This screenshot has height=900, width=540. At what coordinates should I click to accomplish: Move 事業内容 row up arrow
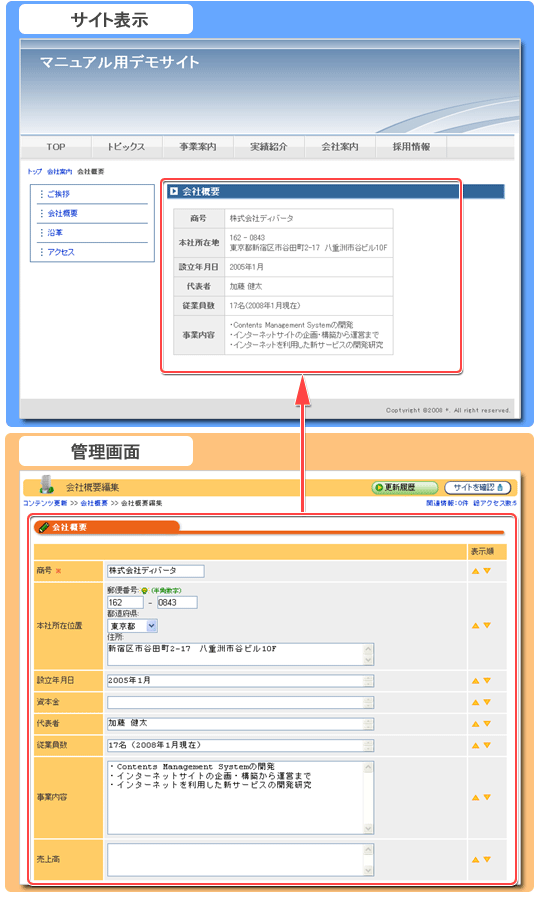tap(475, 797)
